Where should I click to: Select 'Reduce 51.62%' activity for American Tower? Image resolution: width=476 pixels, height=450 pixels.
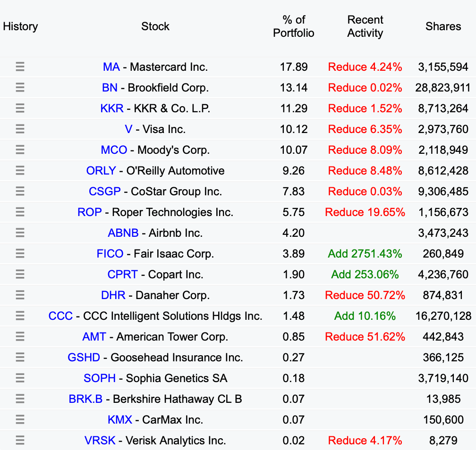pyautogui.click(x=365, y=337)
